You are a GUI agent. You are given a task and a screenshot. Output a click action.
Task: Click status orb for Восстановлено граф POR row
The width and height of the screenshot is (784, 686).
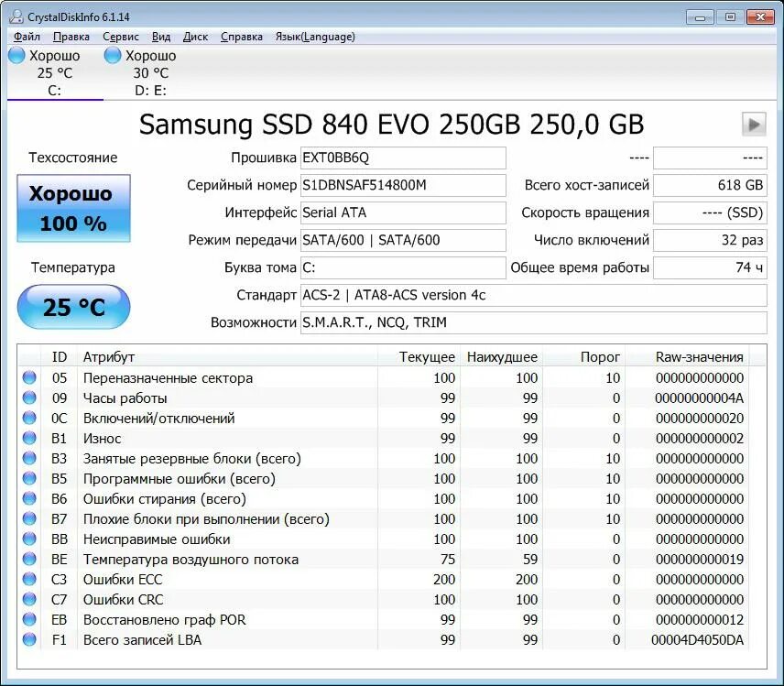29,619
